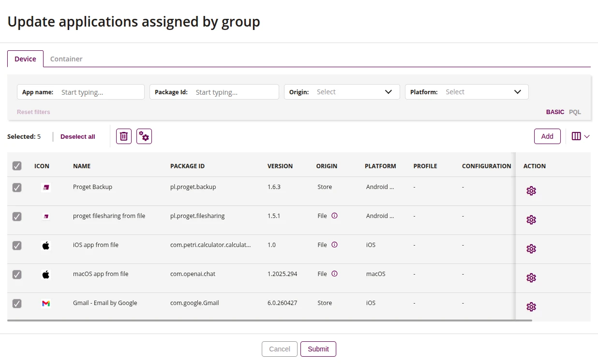
Task: Click the ORIGIN column header
Action: [x=327, y=166]
